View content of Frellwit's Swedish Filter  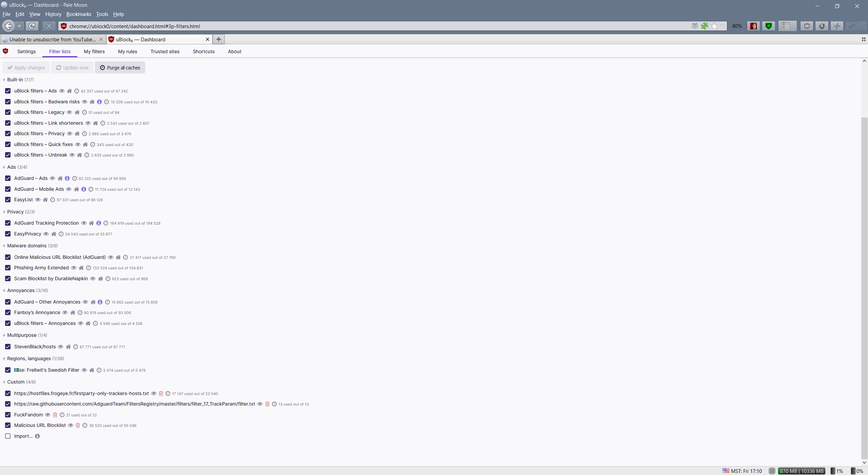(84, 370)
